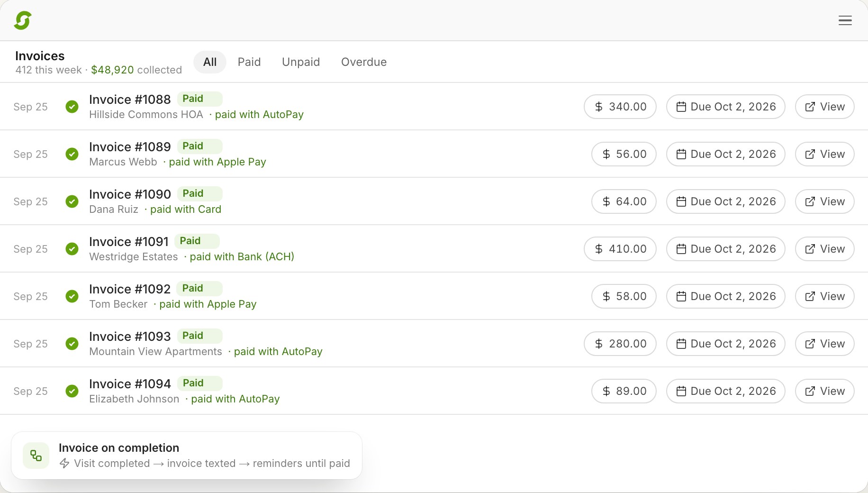Click Mountain View Apartments customer name

tap(155, 352)
